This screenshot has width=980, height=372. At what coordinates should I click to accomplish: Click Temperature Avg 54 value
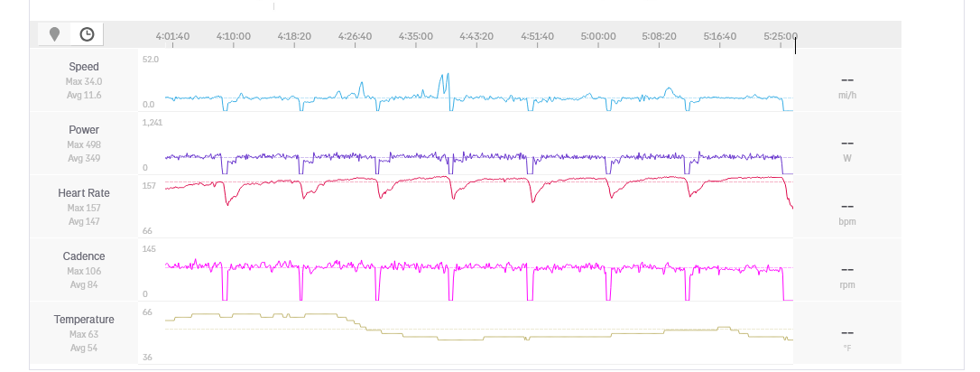click(84, 349)
